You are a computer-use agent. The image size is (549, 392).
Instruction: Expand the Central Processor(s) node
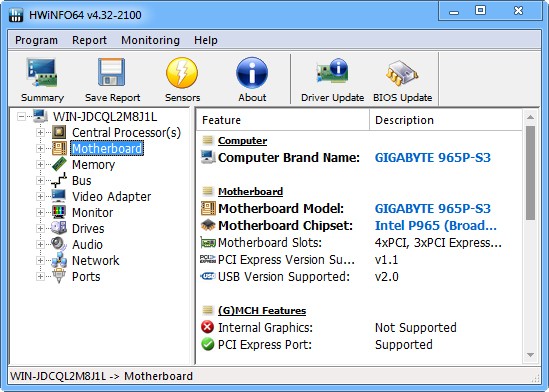point(40,132)
